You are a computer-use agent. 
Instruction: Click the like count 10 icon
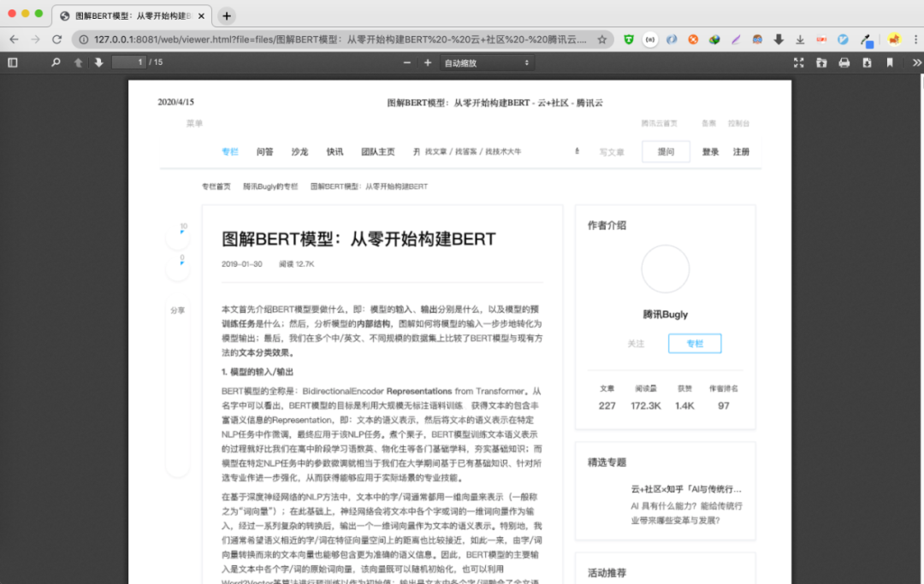(178, 236)
